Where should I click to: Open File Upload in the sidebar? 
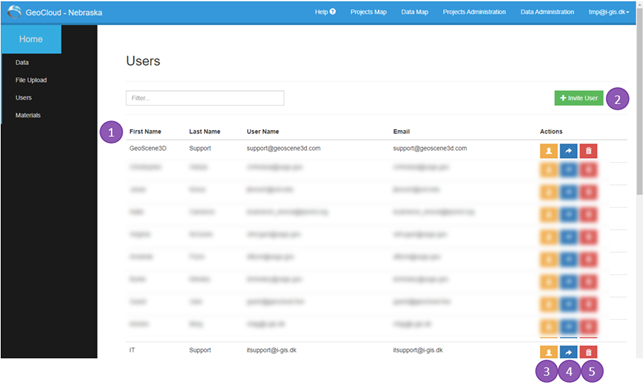tap(31, 80)
